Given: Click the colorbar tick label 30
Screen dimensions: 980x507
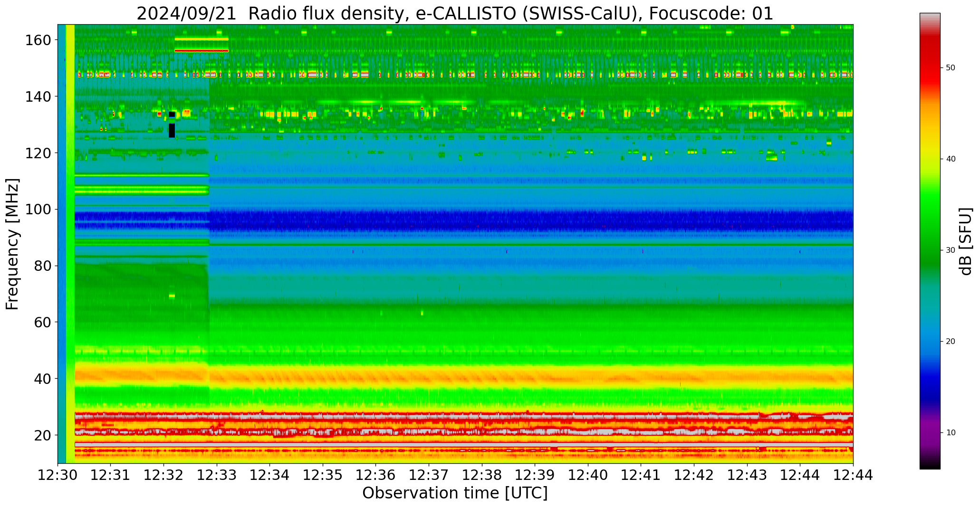Looking at the screenshot, I should click(951, 250).
